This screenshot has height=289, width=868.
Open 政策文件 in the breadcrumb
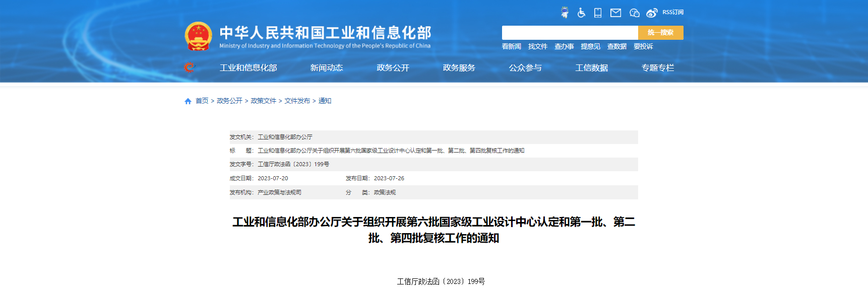pyautogui.click(x=263, y=101)
